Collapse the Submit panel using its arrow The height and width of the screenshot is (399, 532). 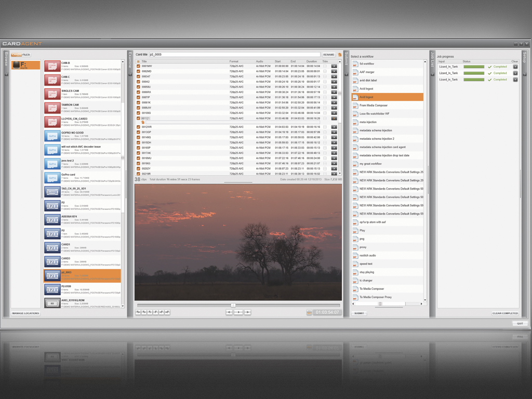pyautogui.click(x=347, y=75)
